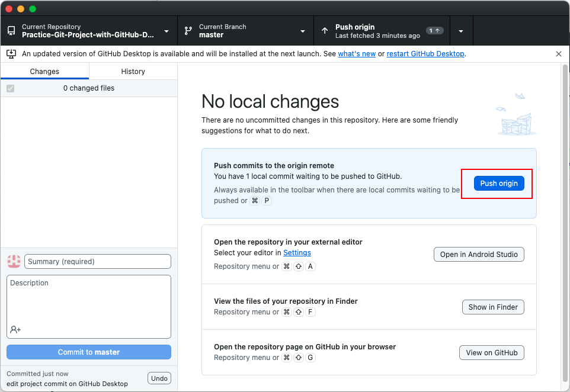Viewport: 570px width, 392px height.
Task: Click the Current Repository computer icon
Action: [x=11, y=31]
